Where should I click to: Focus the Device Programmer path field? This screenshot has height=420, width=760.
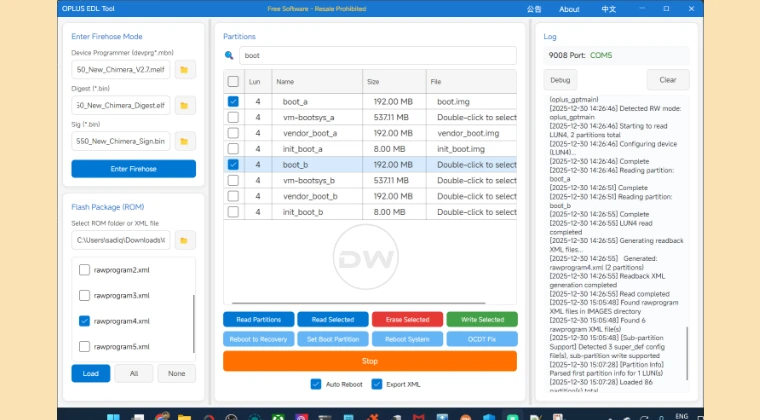pos(121,70)
